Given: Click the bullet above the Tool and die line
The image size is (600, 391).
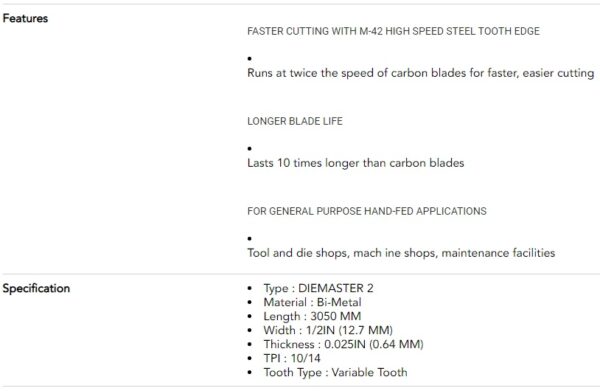Looking at the screenshot, I should [249, 238].
